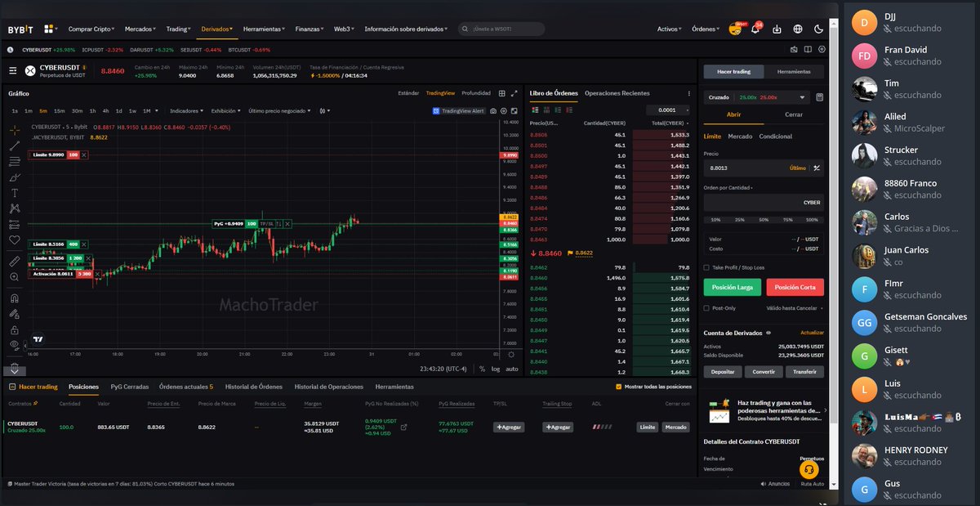
Task: Switch to Cerrar tab in order panel
Action: point(794,114)
